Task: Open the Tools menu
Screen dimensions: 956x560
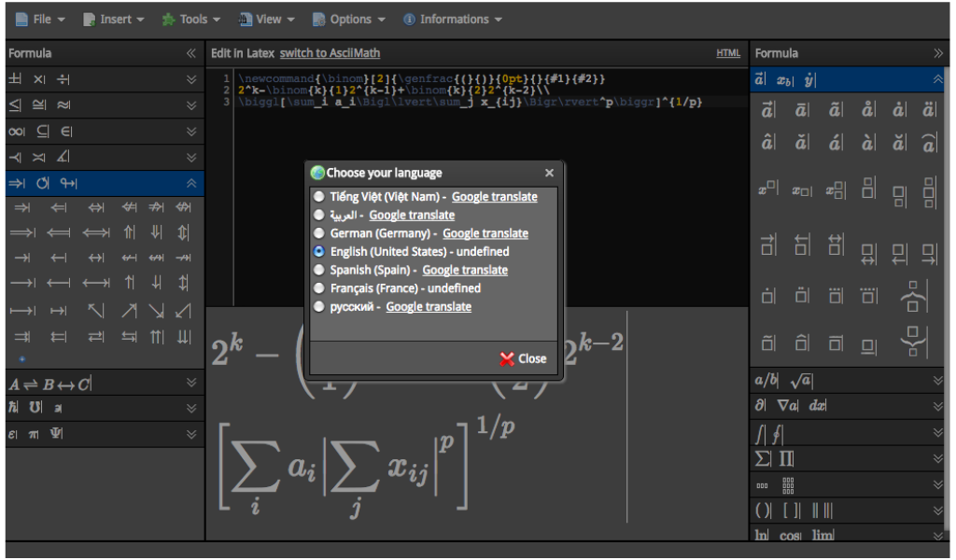Action: pos(190,19)
